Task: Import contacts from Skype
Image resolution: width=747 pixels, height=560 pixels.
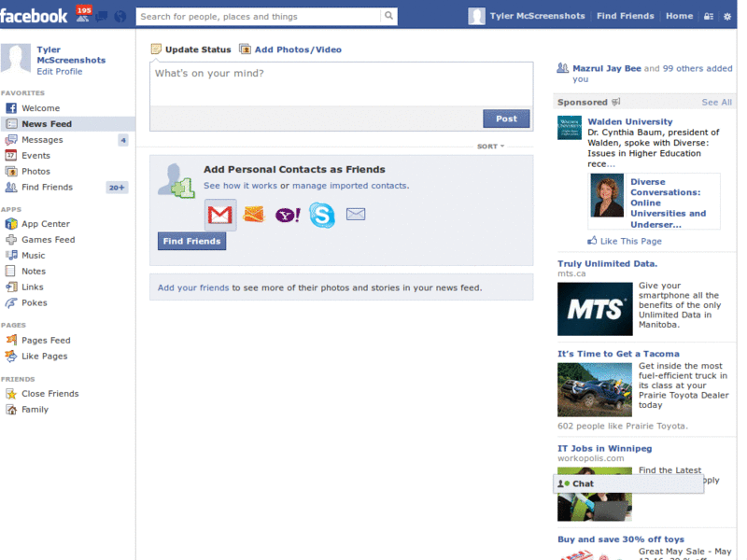Action: point(322,215)
